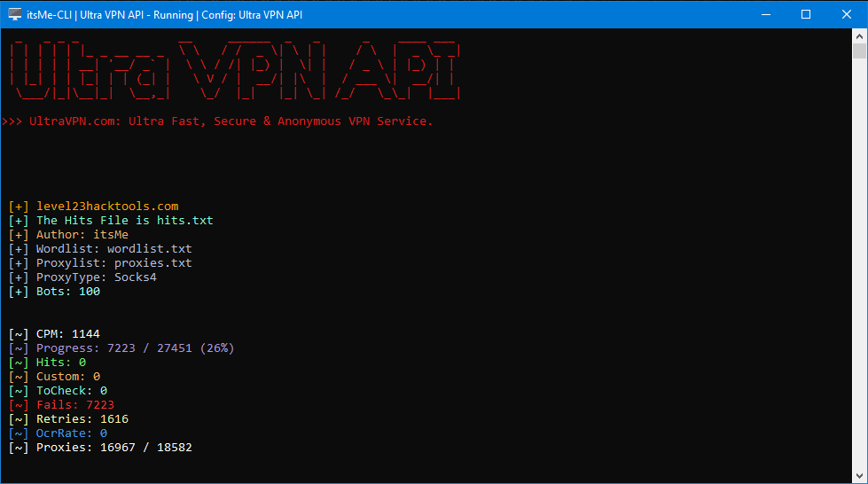Click the 'Ultra VPN API' ASCII banner
Image resolution: width=868 pixels, height=484 pixels.
pyautogui.click(x=235, y=70)
